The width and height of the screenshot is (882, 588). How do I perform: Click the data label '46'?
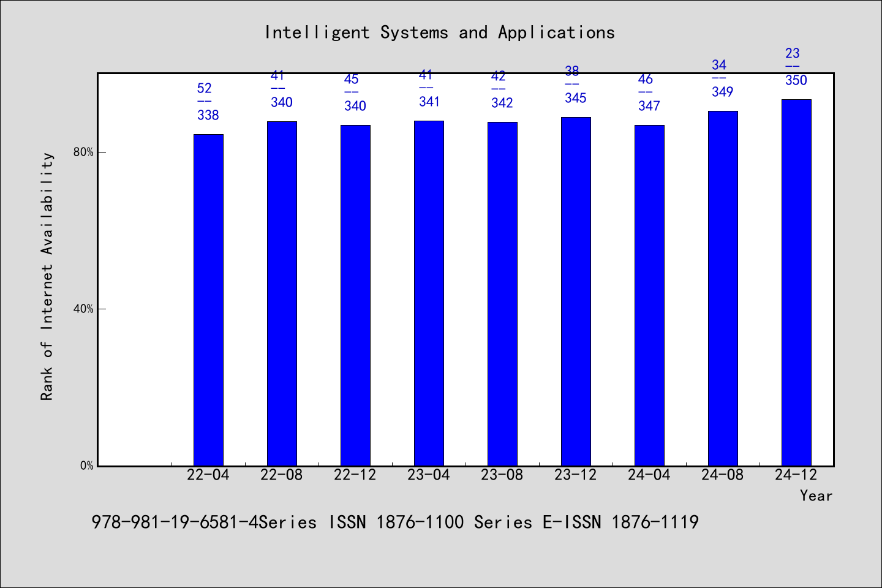point(645,79)
